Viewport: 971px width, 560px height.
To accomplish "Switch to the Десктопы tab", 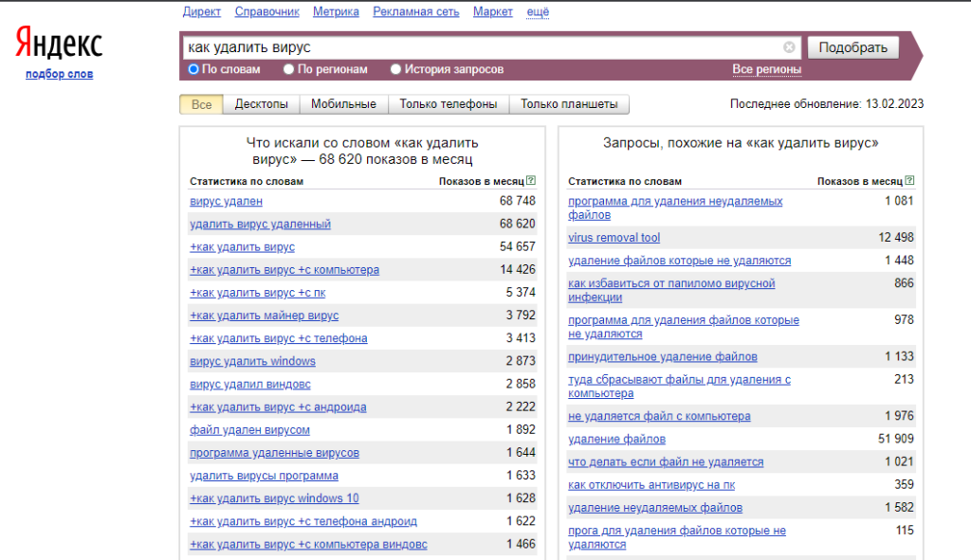I will click(262, 104).
